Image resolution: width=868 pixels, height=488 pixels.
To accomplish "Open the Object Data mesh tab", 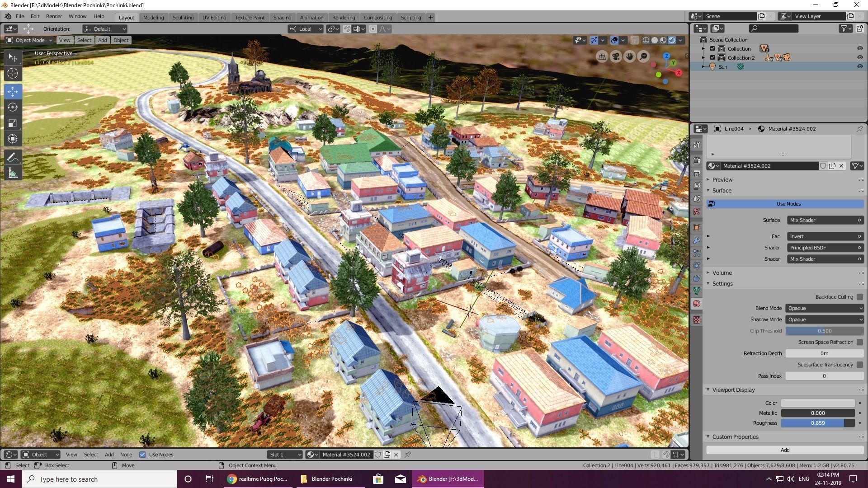I will point(697,291).
